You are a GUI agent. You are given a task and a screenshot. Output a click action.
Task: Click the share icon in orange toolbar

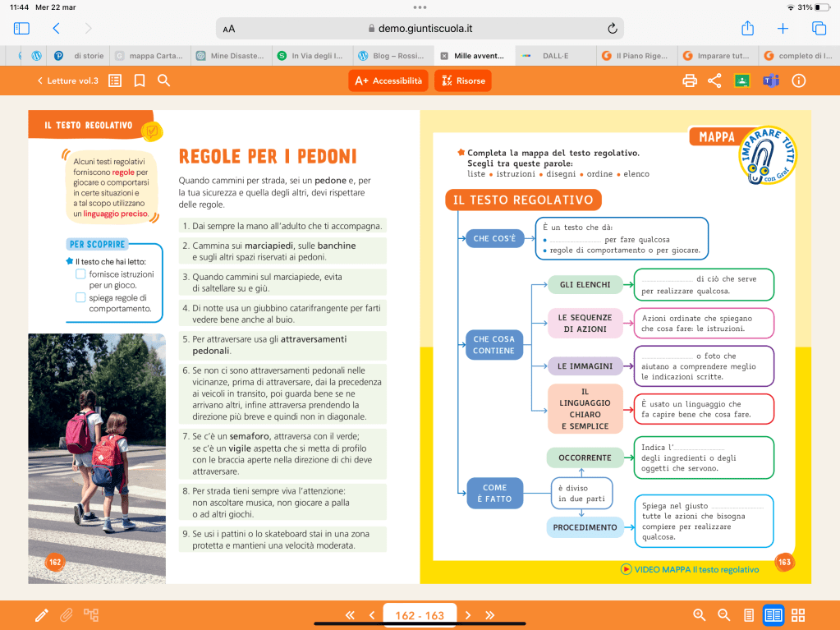(x=714, y=80)
